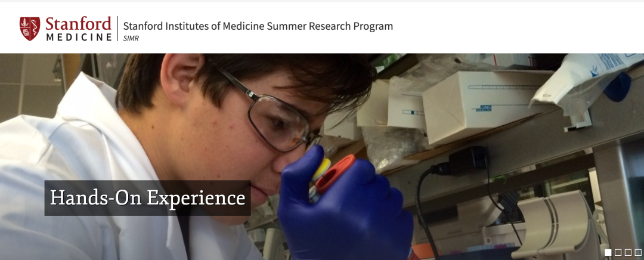Open Stanford Institutes of Medicine Summer Research Program title
This screenshot has height=260, width=644.
(x=258, y=26)
